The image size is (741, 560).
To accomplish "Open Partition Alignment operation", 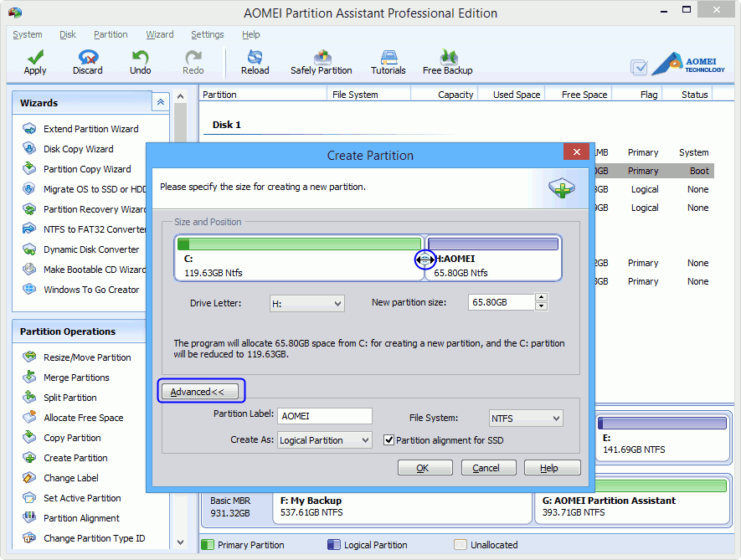I will [71, 518].
